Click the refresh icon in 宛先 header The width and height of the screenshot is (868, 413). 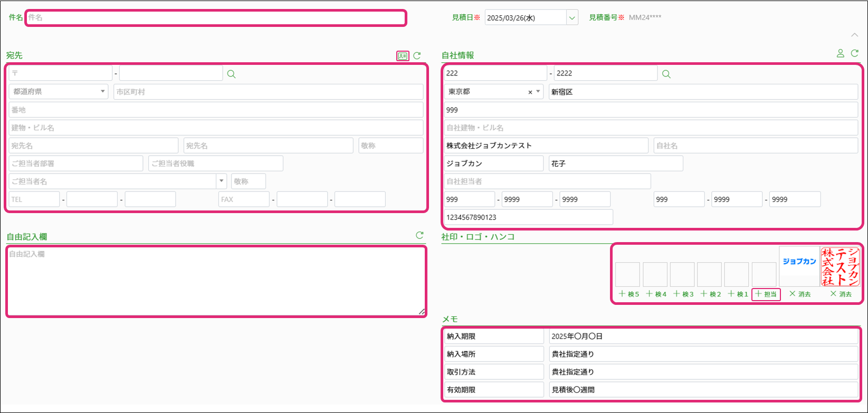(417, 55)
